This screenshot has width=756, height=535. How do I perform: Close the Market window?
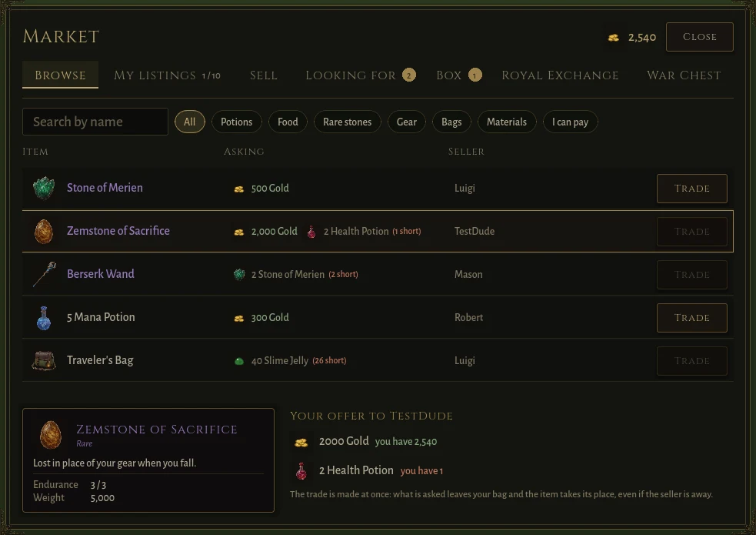point(700,37)
